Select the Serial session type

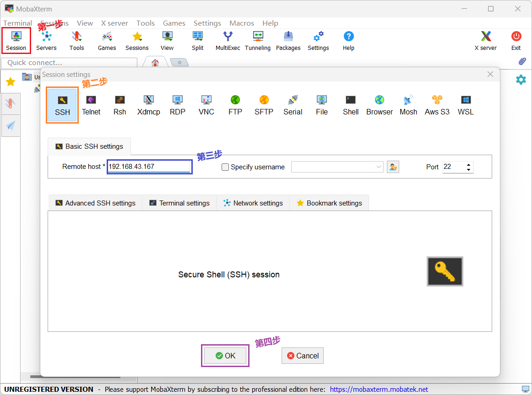pyautogui.click(x=293, y=105)
